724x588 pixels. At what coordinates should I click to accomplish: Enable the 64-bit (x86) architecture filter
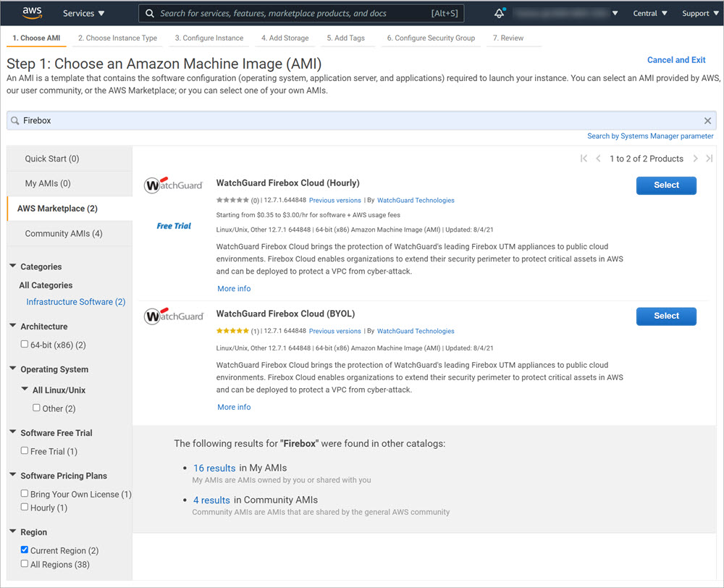coord(25,345)
